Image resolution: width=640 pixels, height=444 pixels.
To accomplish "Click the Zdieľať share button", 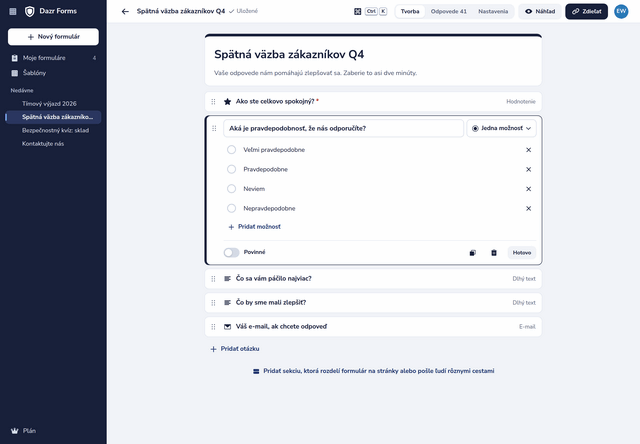I will [x=587, y=11].
